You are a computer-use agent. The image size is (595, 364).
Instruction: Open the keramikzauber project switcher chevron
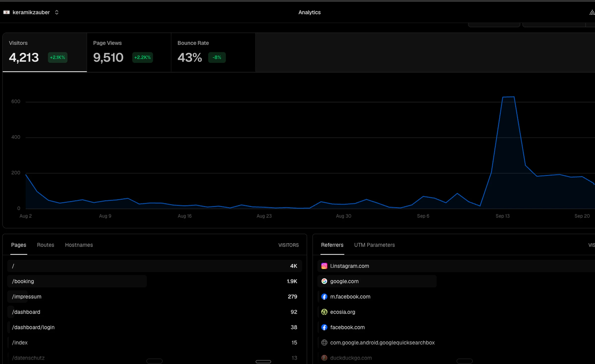pos(57,12)
